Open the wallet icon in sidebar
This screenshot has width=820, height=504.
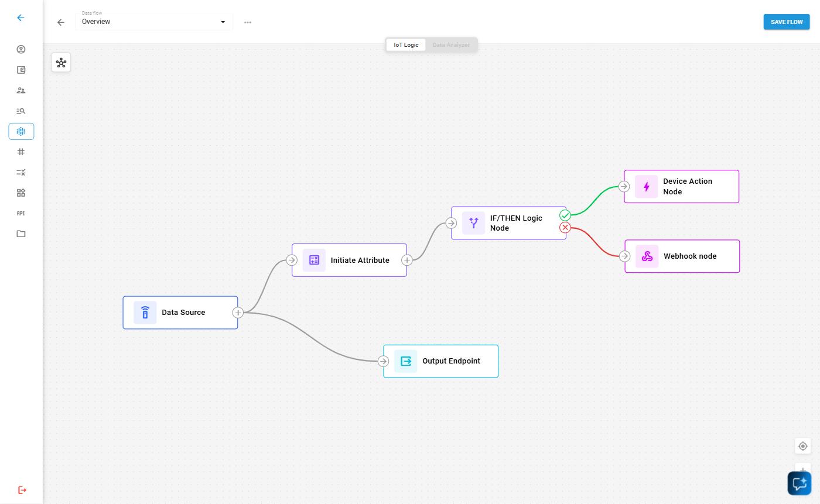[21, 70]
